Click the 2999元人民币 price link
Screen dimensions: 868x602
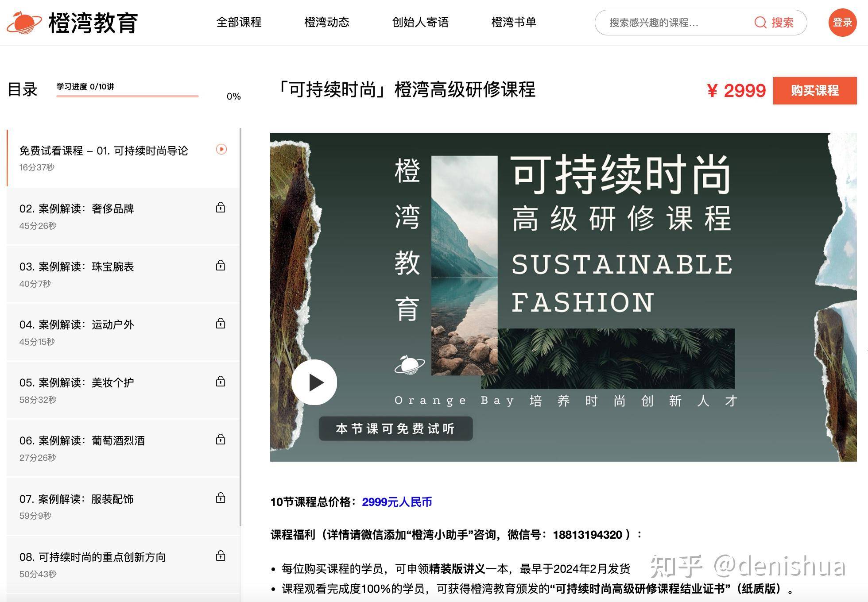(x=397, y=502)
